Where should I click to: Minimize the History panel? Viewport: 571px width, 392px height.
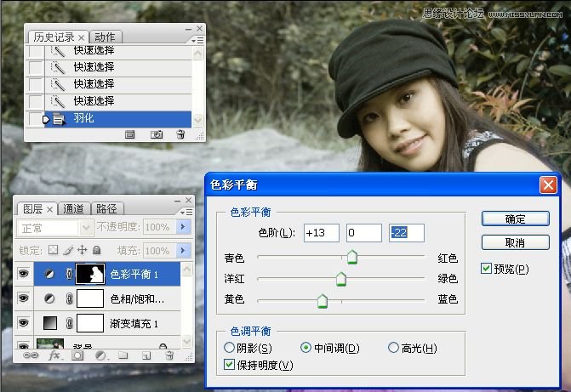click(188, 29)
